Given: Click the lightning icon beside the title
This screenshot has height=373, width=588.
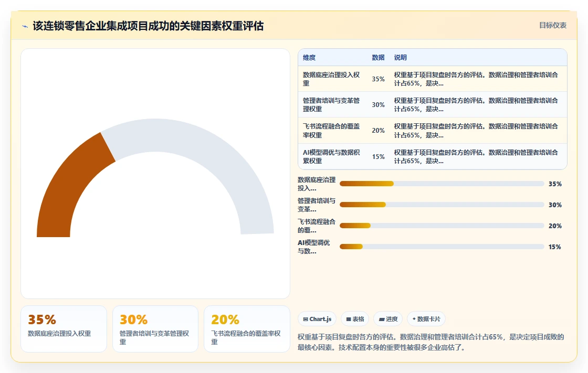Looking at the screenshot, I should pyautogui.click(x=25, y=26).
